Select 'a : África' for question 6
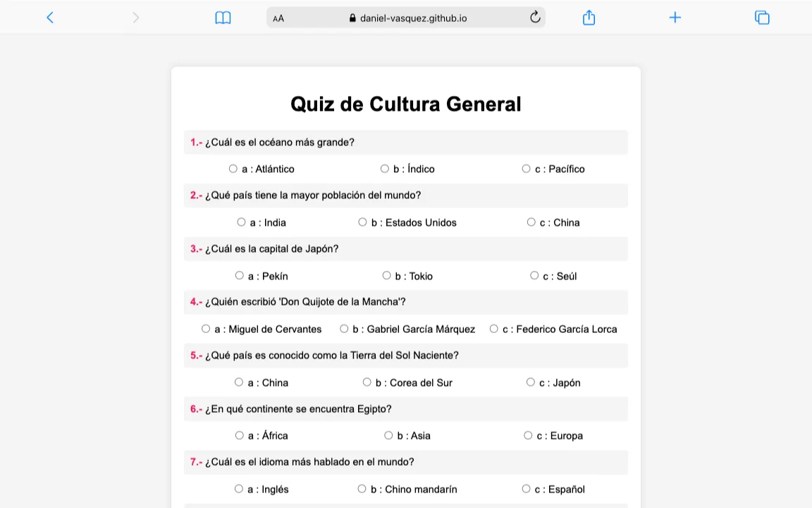Image resolution: width=812 pixels, height=508 pixels. coord(239,435)
